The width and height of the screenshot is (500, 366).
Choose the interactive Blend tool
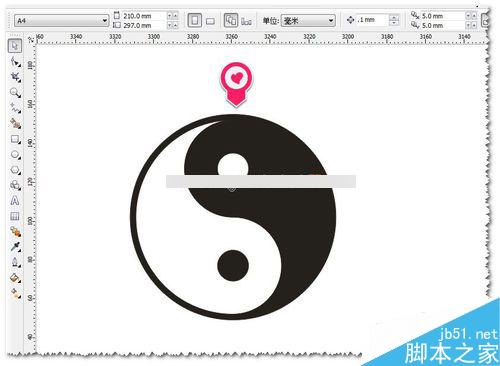coord(15,231)
